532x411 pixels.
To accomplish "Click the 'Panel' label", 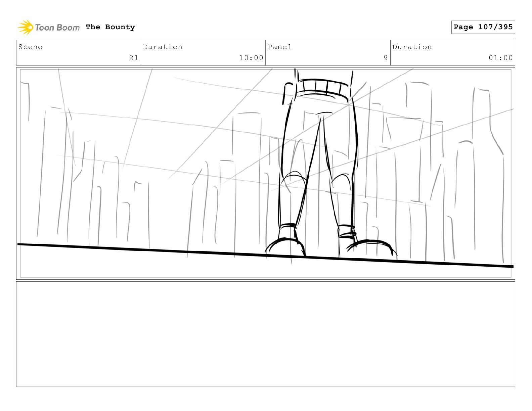I will 280,47.
